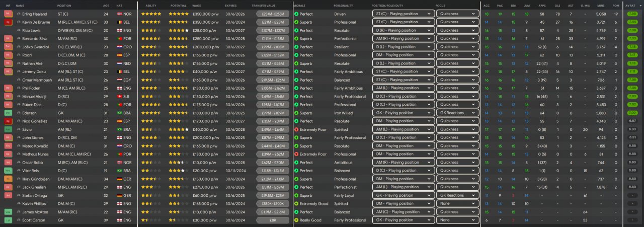The image size is (644, 227).
Task: Click Ederson's 7.00 average rating badge
Action: coord(632,113)
